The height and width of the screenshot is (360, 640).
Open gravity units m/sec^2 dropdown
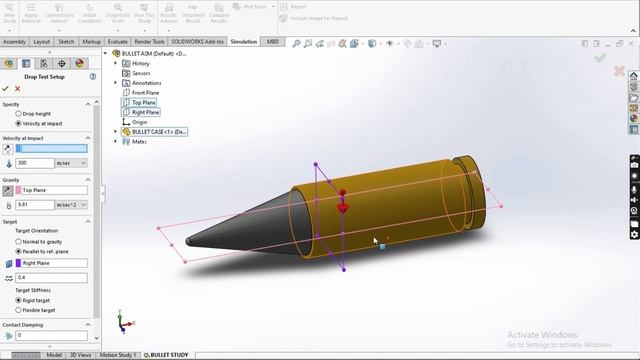[71, 204]
